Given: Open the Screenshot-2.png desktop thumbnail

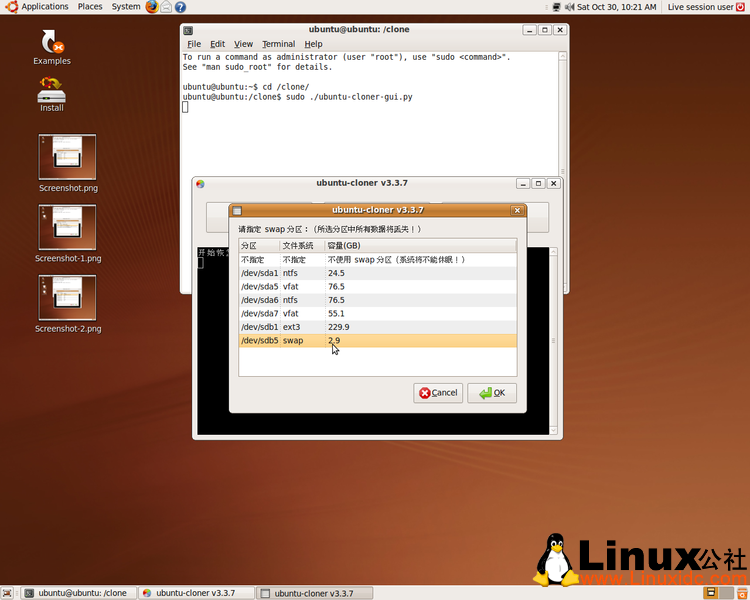Looking at the screenshot, I should (67, 304).
